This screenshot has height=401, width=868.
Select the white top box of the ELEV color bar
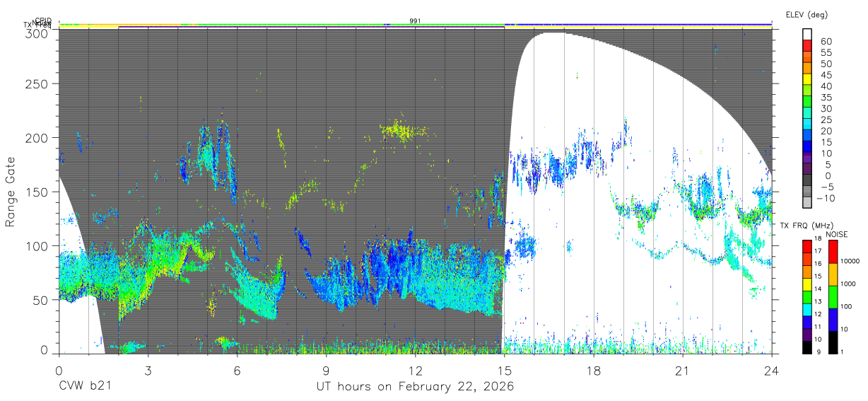[x=807, y=34]
